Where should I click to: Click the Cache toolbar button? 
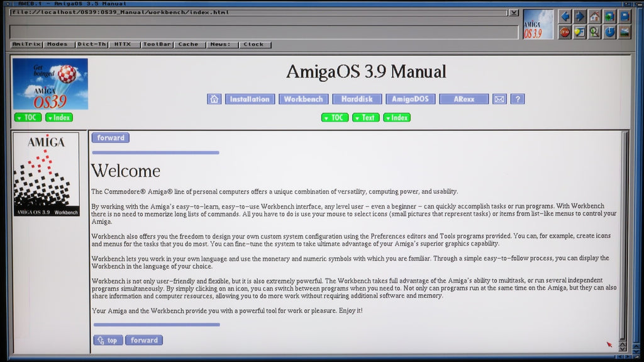[188, 45]
